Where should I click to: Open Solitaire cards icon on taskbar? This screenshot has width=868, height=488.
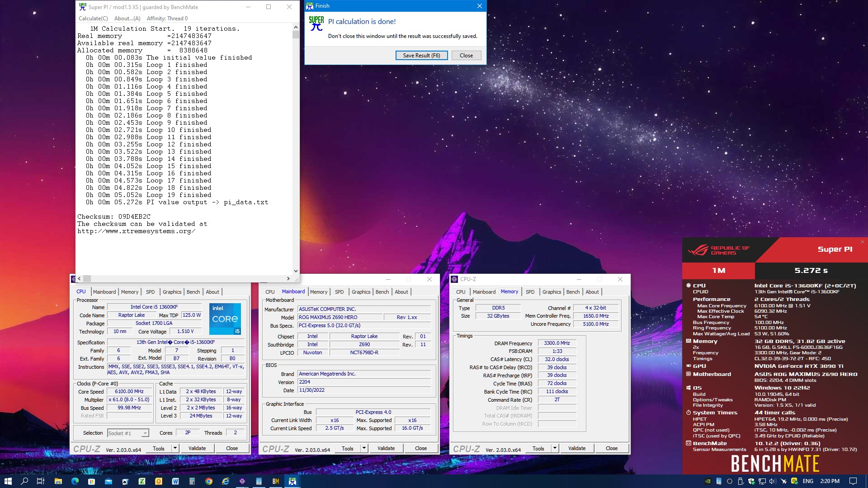[125, 481]
